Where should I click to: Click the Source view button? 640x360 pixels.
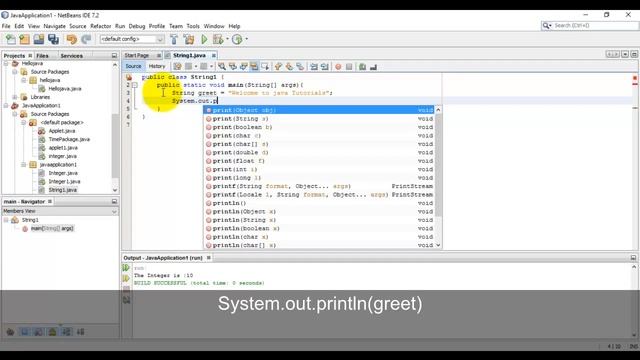tap(133, 66)
